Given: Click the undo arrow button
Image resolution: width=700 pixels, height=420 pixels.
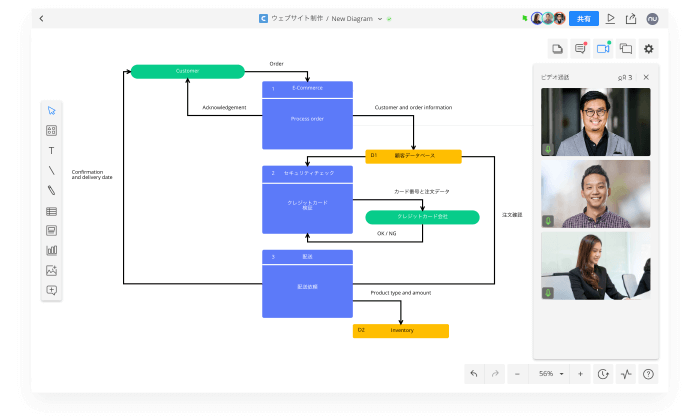Looking at the screenshot, I should [474, 374].
